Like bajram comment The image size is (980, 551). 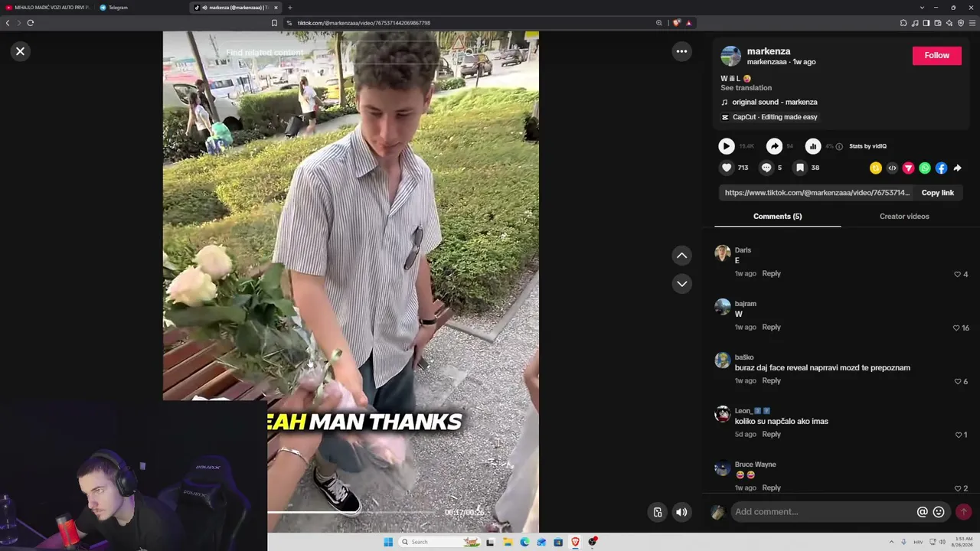coord(956,328)
